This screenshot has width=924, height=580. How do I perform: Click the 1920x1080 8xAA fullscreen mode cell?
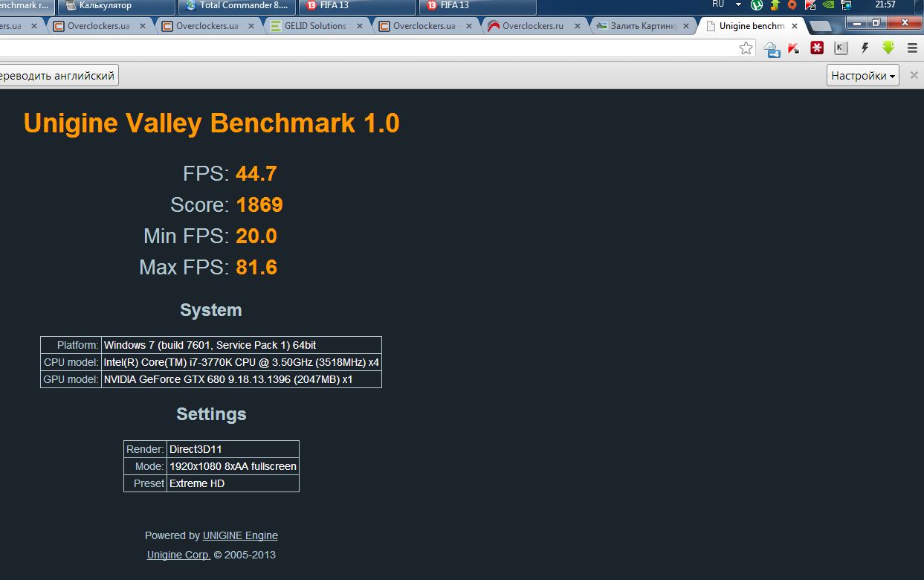[233, 466]
